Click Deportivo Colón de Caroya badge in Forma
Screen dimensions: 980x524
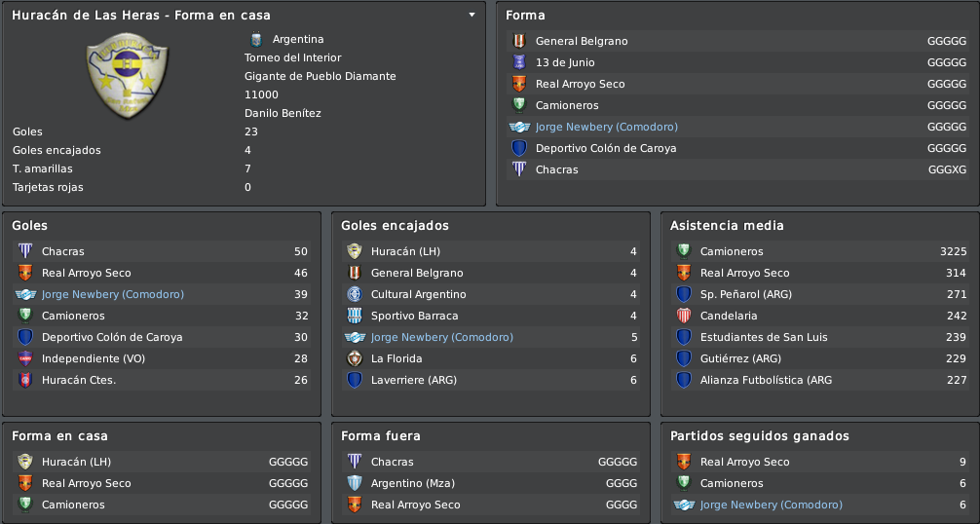(x=519, y=148)
